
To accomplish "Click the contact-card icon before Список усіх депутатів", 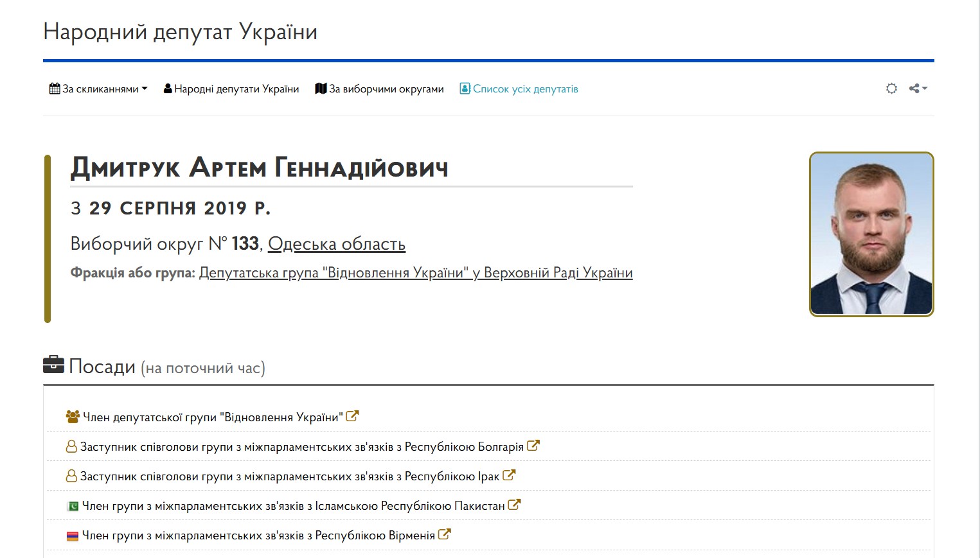I will pyautogui.click(x=465, y=89).
